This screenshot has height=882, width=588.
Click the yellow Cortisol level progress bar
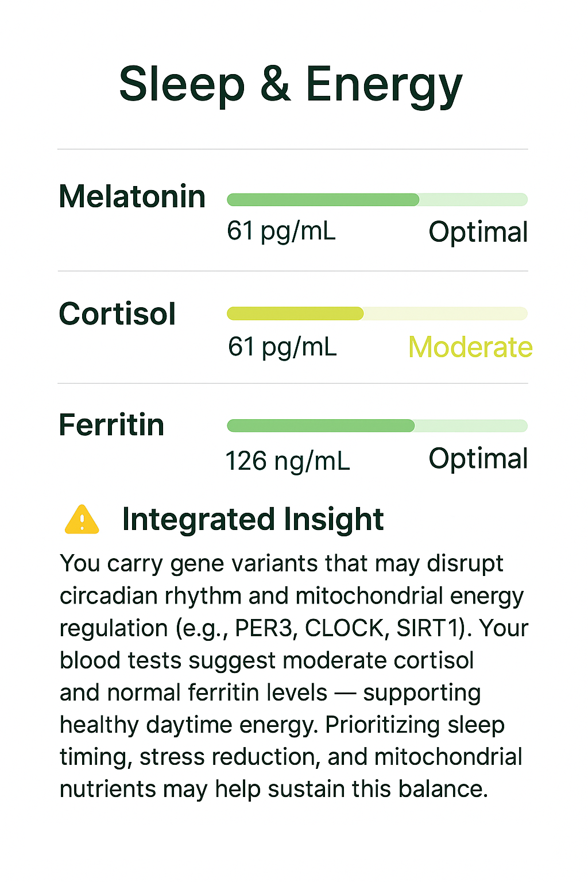(377, 314)
